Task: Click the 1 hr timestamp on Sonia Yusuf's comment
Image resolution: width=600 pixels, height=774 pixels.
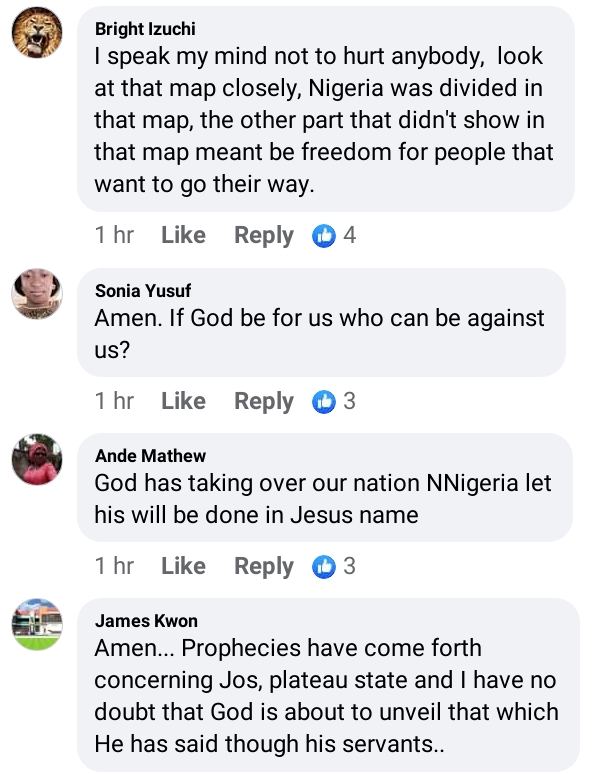Action: coord(114,402)
